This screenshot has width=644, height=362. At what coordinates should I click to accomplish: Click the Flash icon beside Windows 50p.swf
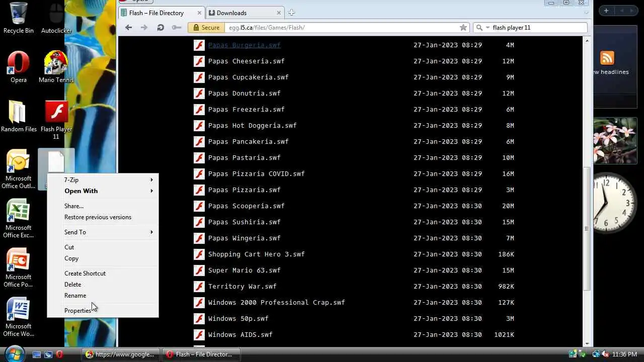[x=199, y=318]
